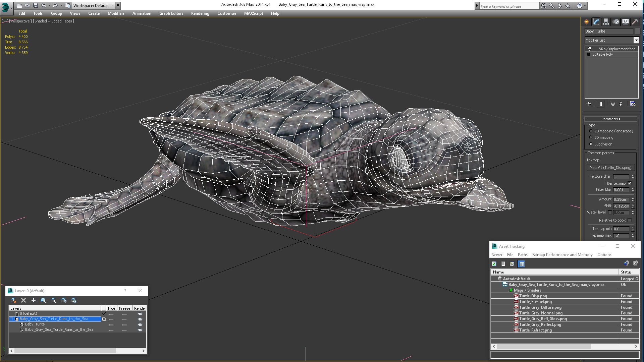Image resolution: width=644 pixels, height=362 pixels.
Task: Toggle hide for 0 (default) layer
Action: [x=111, y=314]
